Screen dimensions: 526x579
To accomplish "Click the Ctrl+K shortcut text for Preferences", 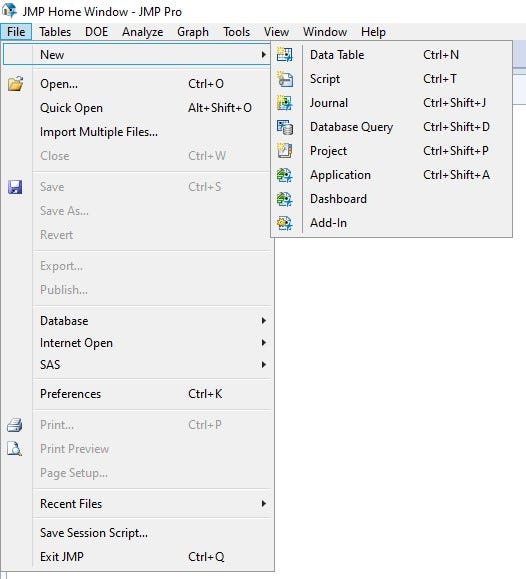I will (205, 394).
